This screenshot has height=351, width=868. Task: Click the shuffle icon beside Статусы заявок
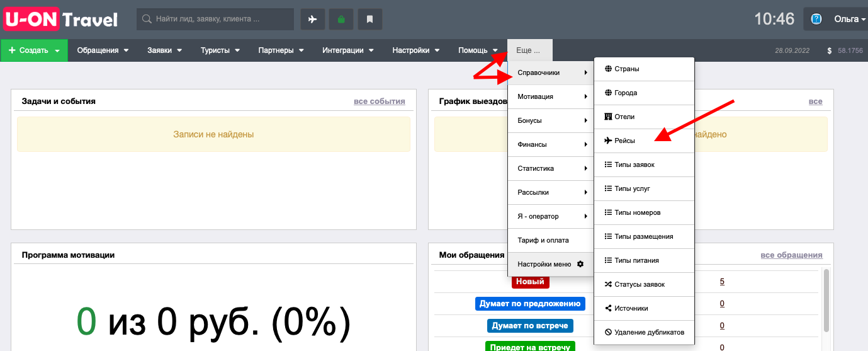coord(608,284)
